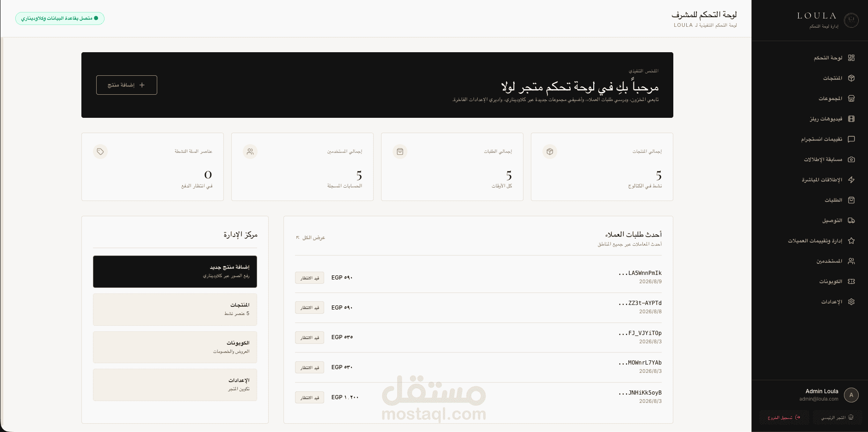The height and width of the screenshot is (432, 868).
Task: Click the bag icon on total orders card
Action: (x=400, y=152)
